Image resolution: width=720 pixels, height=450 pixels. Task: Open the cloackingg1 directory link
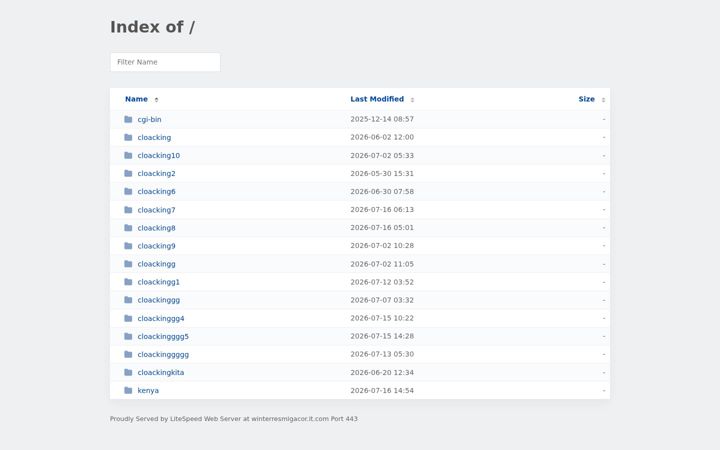click(159, 282)
